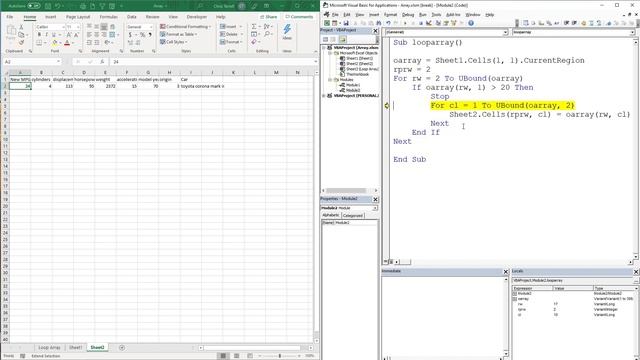
Task: Toggle the AutoSave switch in Excel
Action: 33,6
